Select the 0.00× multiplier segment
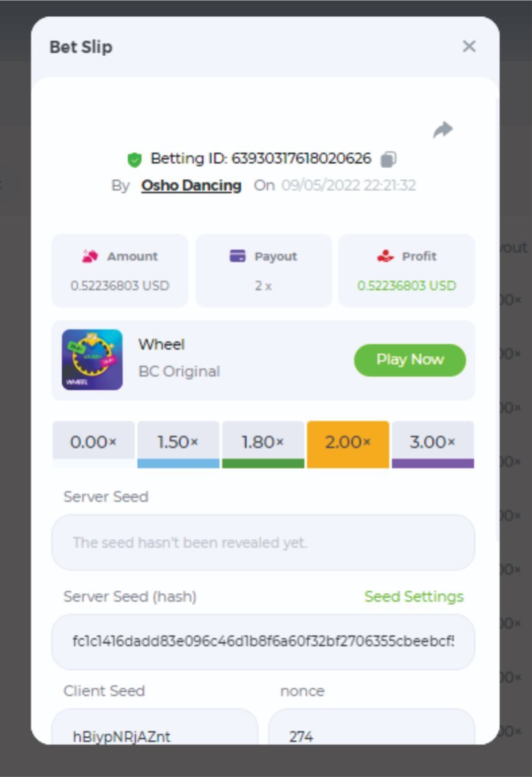 pos(93,444)
